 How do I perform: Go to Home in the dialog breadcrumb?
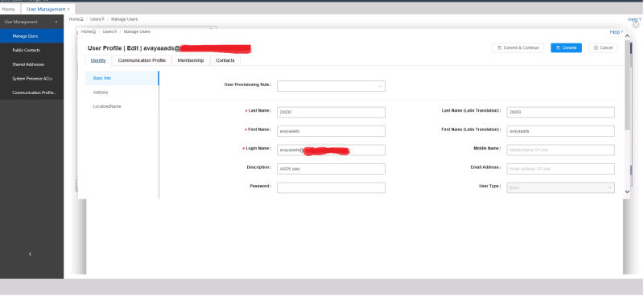[x=89, y=31]
